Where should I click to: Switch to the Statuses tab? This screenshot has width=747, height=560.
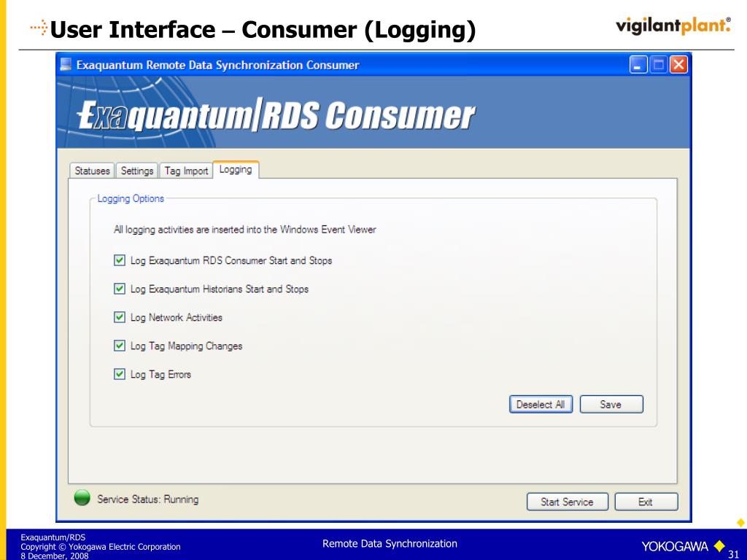(92, 171)
